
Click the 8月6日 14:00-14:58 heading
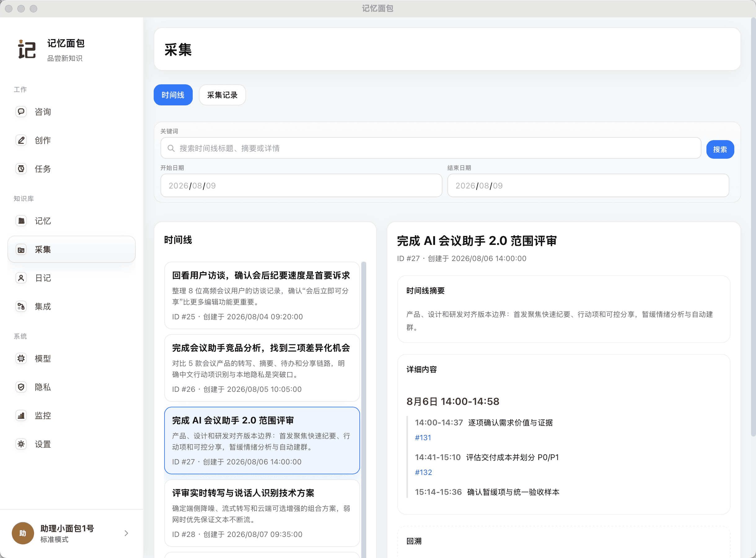[x=453, y=402]
